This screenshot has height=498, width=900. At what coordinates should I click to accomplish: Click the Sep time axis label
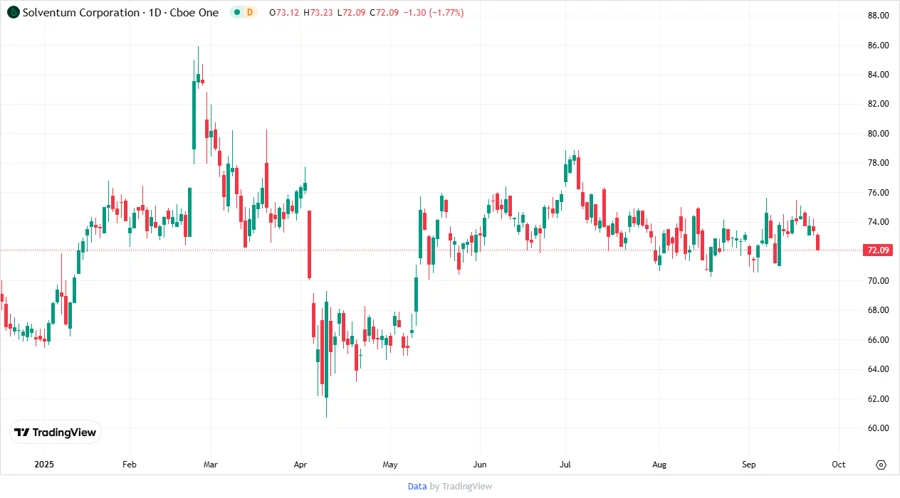click(x=748, y=464)
